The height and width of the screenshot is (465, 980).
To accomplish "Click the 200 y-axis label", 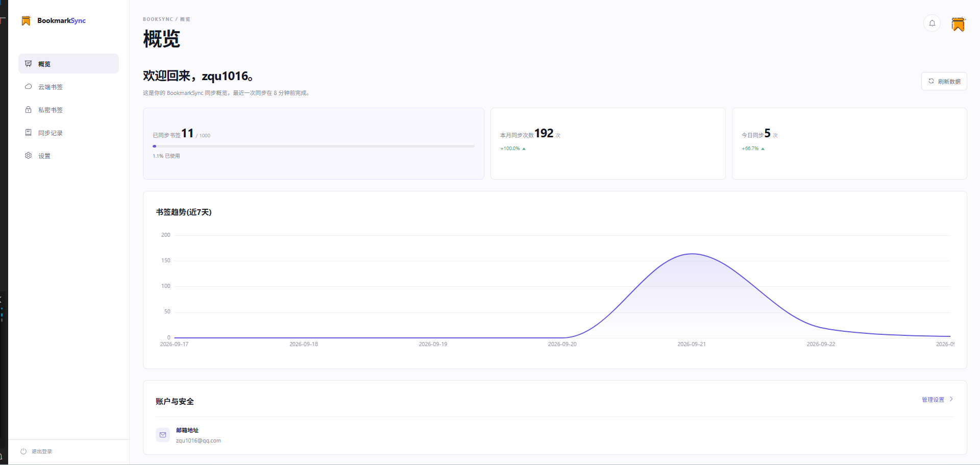I will pos(166,235).
